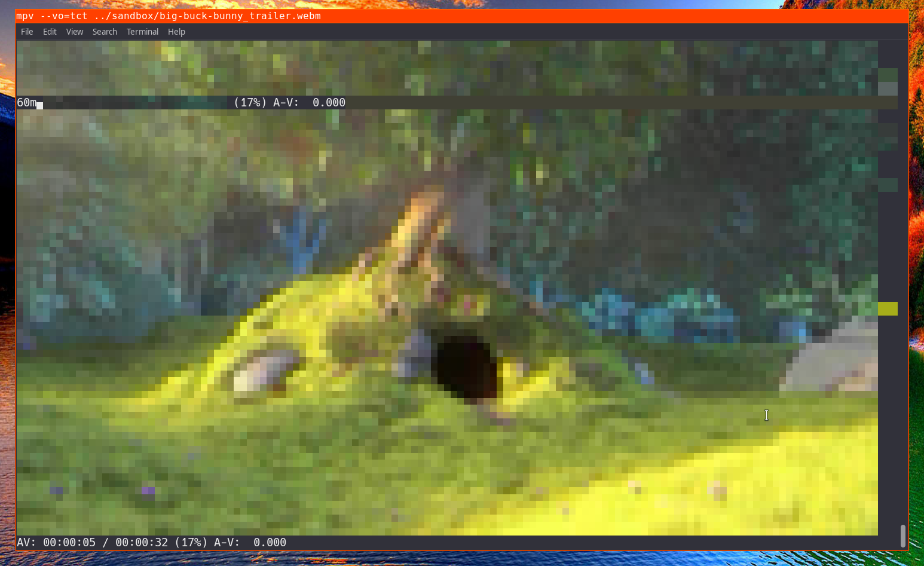924x566 pixels.
Task: Click the A-V sync value 0.000
Action: (268, 542)
